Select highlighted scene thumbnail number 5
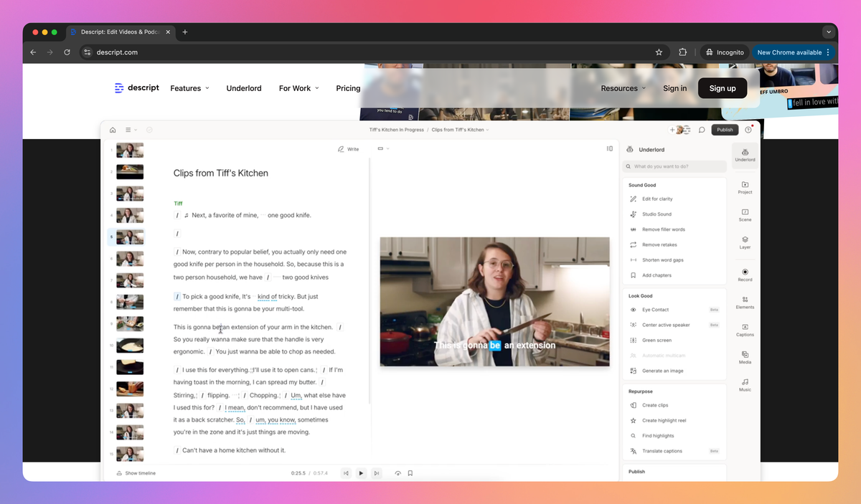 (130, 237)
